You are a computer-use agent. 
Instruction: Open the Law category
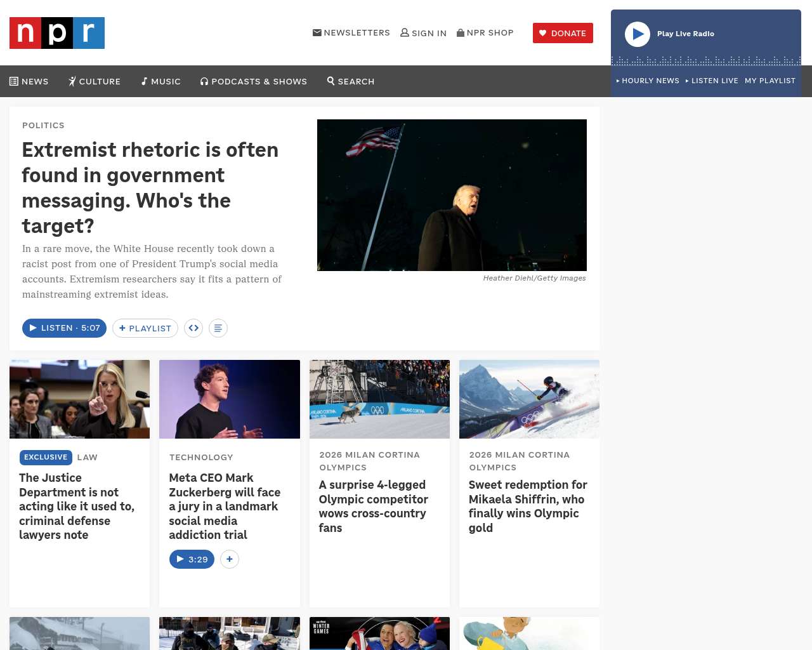point(88,457)
